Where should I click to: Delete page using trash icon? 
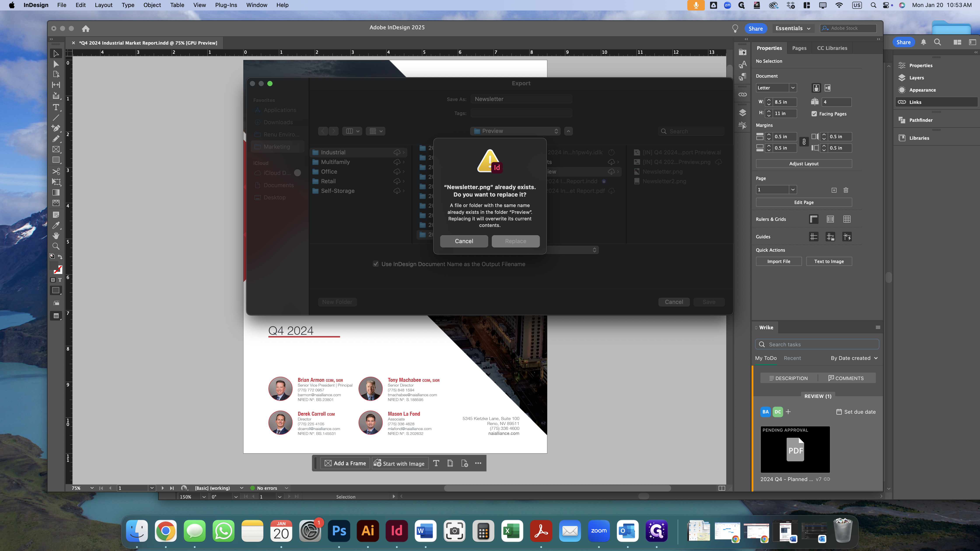tap(846, 190)
